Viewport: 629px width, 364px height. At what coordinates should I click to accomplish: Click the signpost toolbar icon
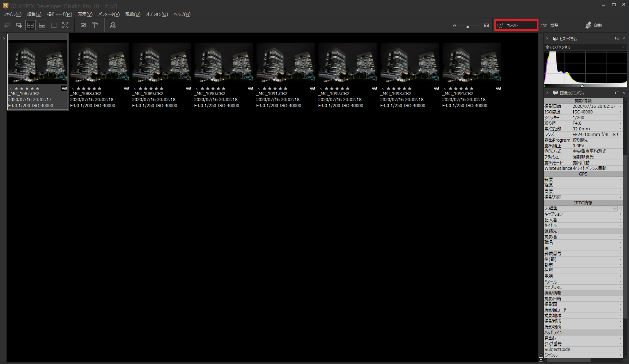coord(95,25)
